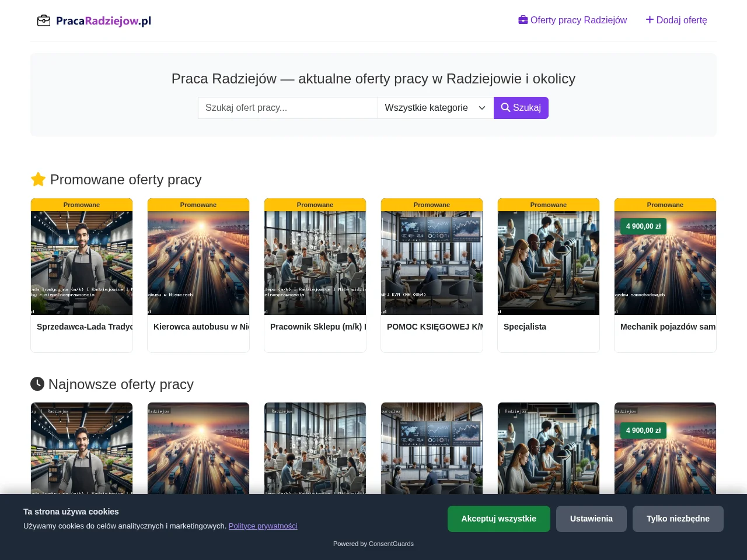The width and height of the screenshot is (747, 560).
Task: Open the Polityce prywatności link
Action: (263, 526)
